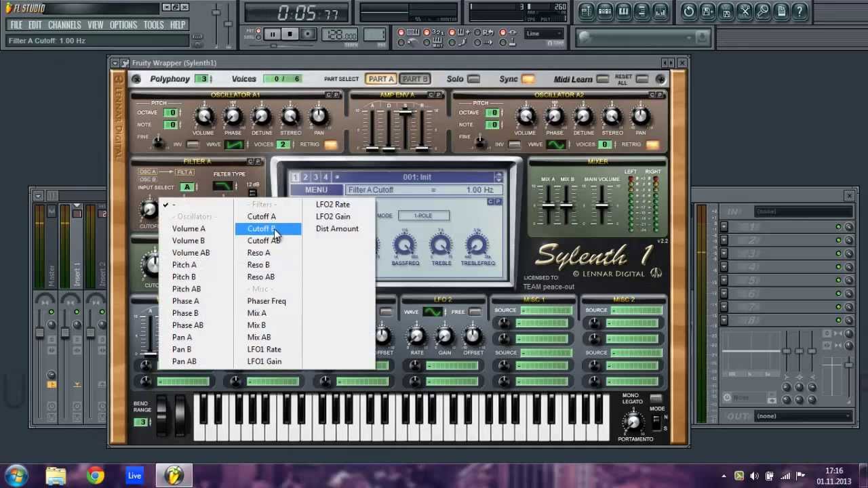The height and width of the screenshot is (488, 868).
Task: Toggle Oscillator A2 INV switch
Action: [515, 144]
